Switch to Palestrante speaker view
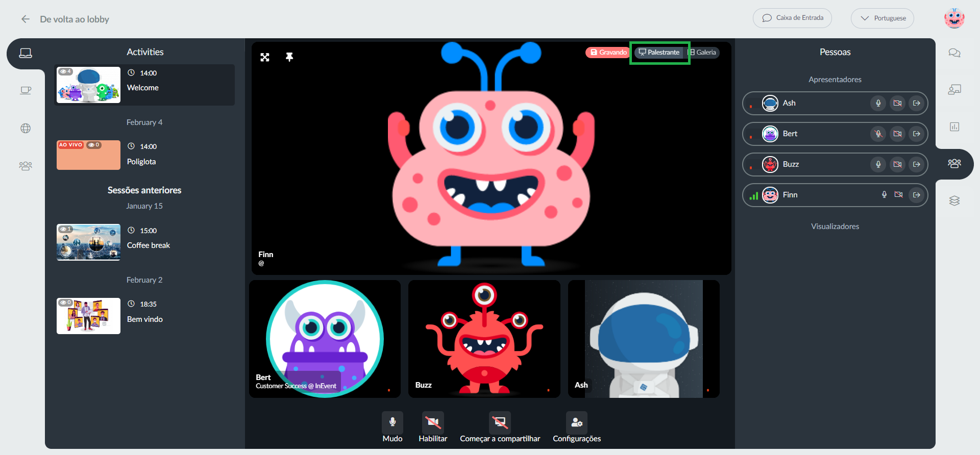 point(659,53)
